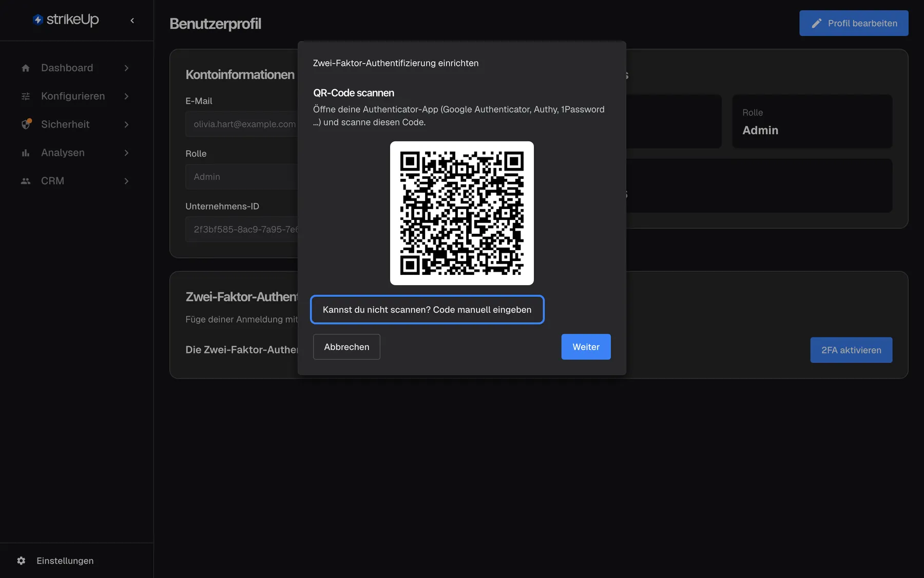The height and width of the screenshot is (578, 924).
Task: Choose 'Code manuell eingeben' option
Action: 427,310
